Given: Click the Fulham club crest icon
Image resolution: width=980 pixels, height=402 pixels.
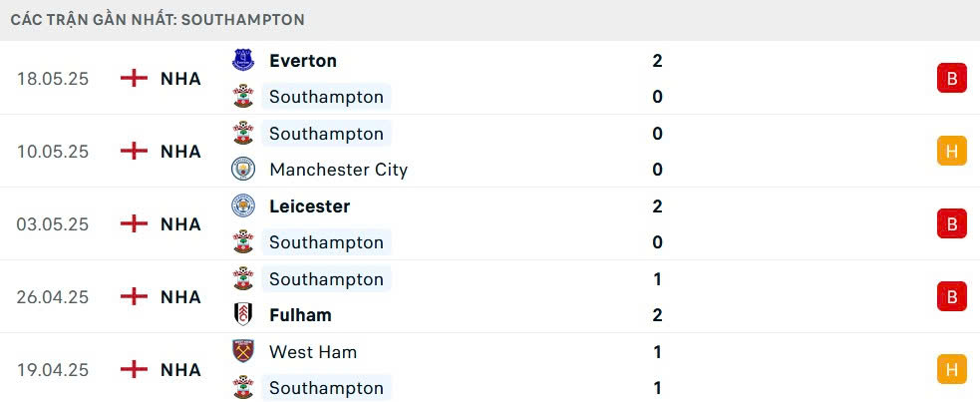Looking at the screenshot, I should coord(243,314).
